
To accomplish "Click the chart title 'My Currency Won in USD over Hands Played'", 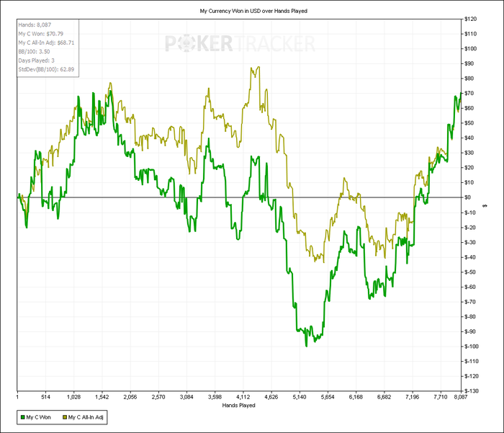I will (253, 11).
